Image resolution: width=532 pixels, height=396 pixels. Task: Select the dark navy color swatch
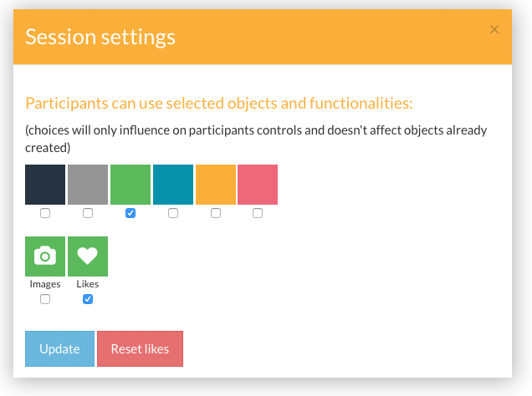45,185
